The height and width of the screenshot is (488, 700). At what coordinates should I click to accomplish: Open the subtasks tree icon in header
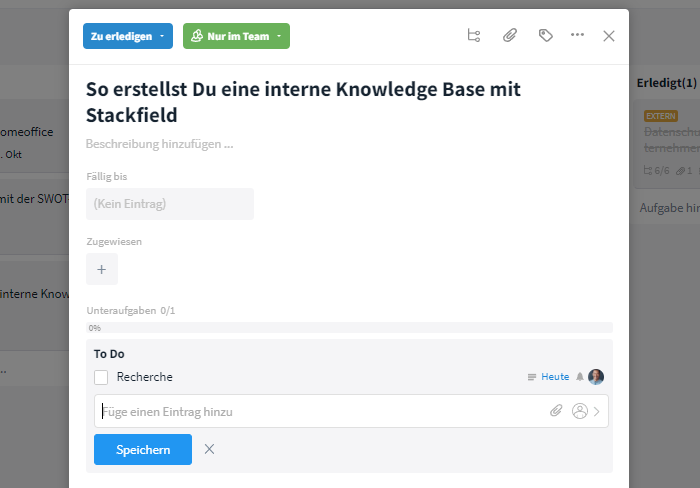click(x=474, y=35)
